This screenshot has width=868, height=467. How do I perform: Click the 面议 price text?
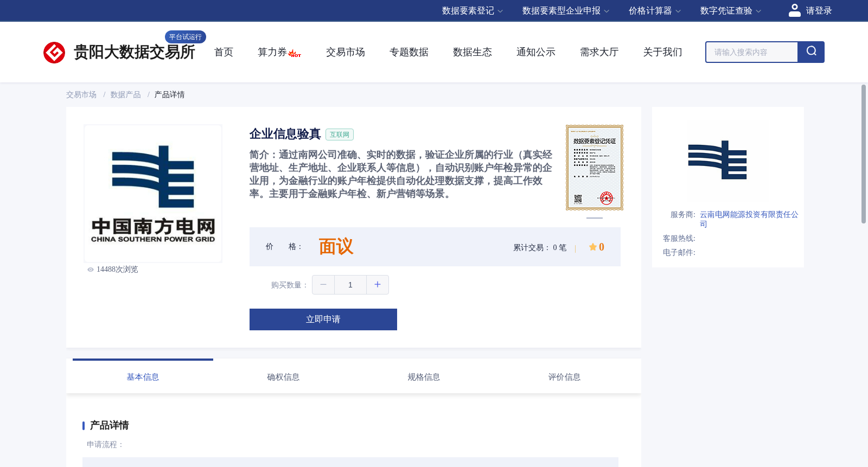[x=336, y=247]
